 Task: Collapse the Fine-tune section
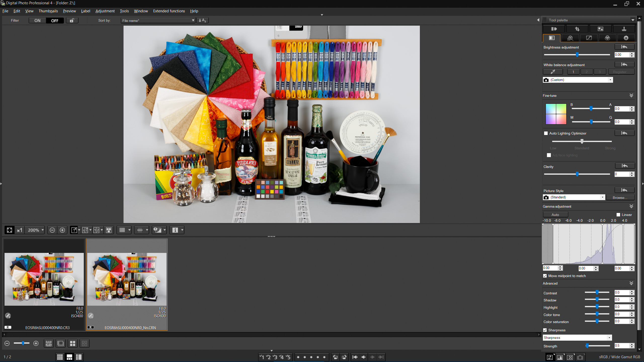pos(631,96)
